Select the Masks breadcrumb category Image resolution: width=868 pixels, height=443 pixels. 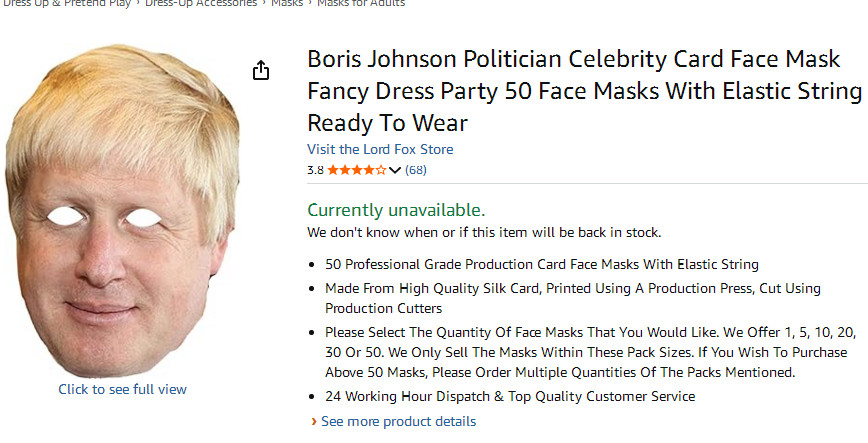pos(287,3)
